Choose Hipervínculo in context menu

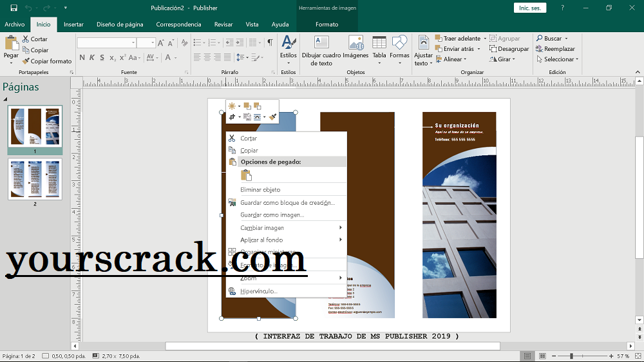point(287,291)
